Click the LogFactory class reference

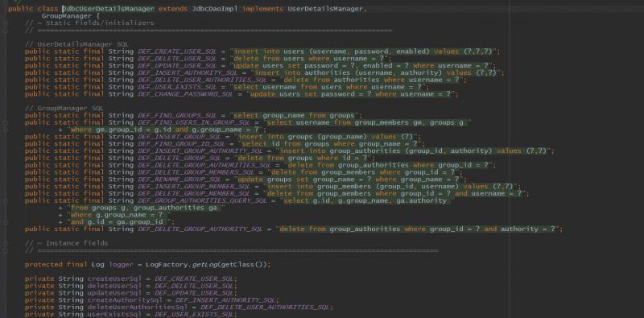167,265
